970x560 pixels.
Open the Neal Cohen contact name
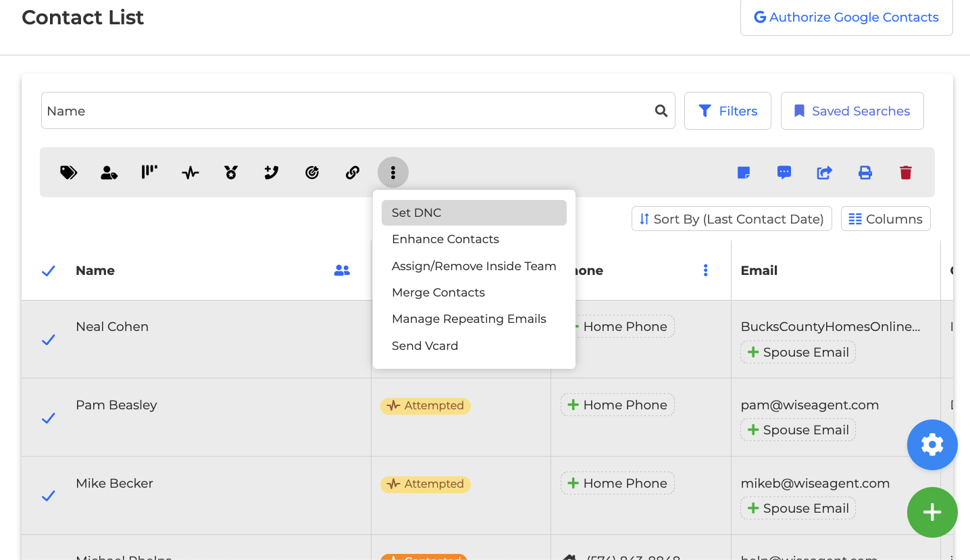coord(112,326)
